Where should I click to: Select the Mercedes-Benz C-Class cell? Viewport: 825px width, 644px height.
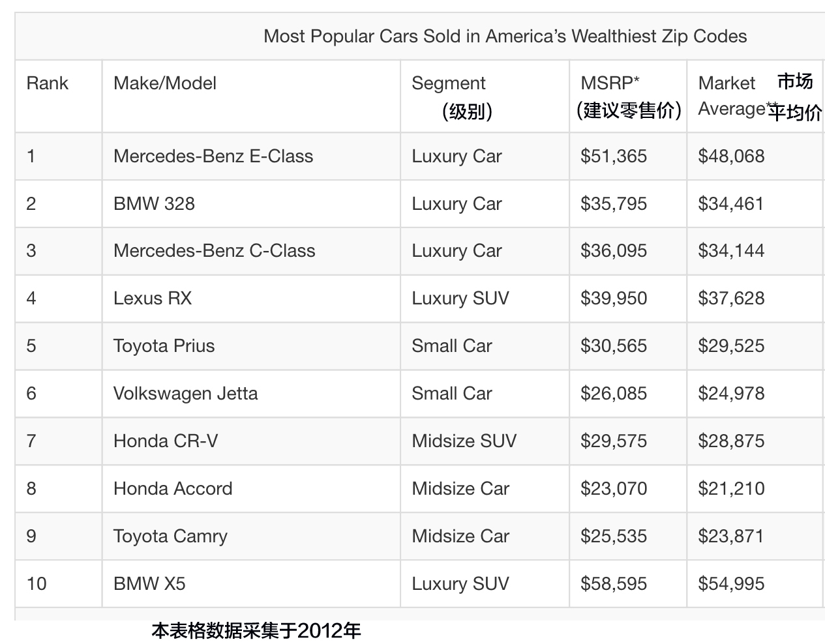tap(214, 251)
